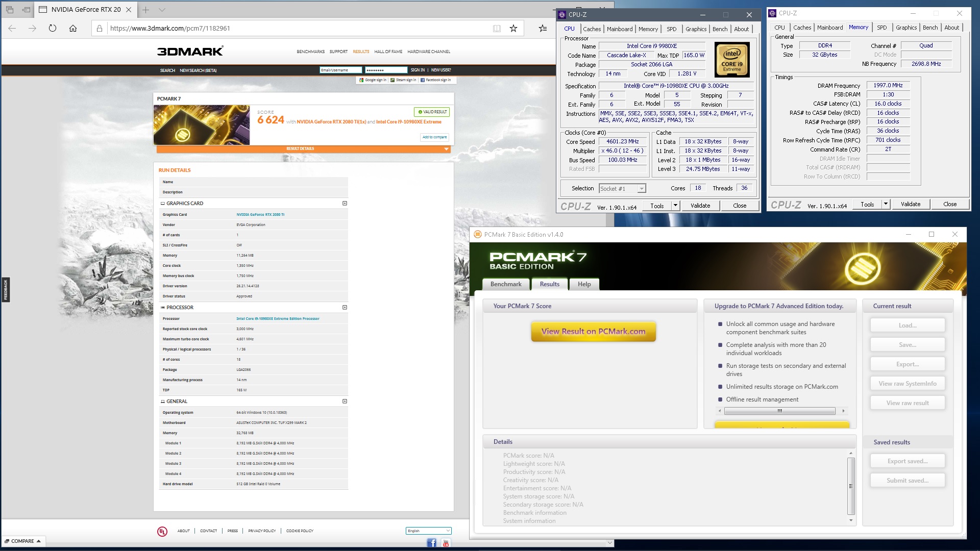The image size is (980, 551).
Task: Click the 3DMARK logo
Action: pyautogui.click(x=190, y=51)
